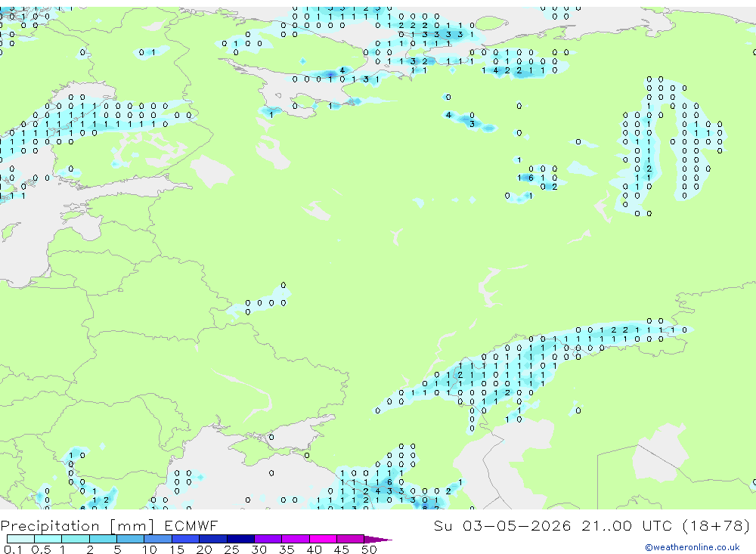Pick the 40–45 mm magenta legend box
The image size is (756, 554).
point(323,539)
